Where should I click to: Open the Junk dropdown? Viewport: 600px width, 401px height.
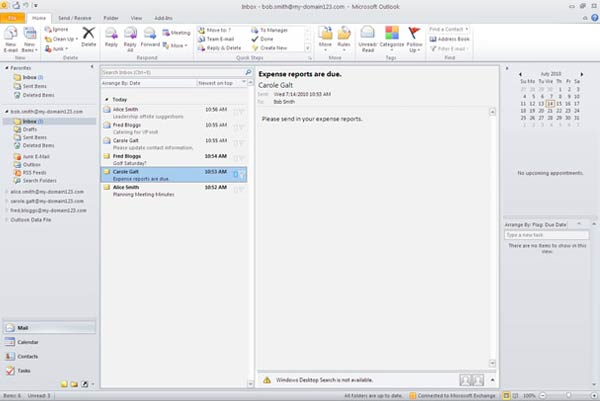coord(56,49)
